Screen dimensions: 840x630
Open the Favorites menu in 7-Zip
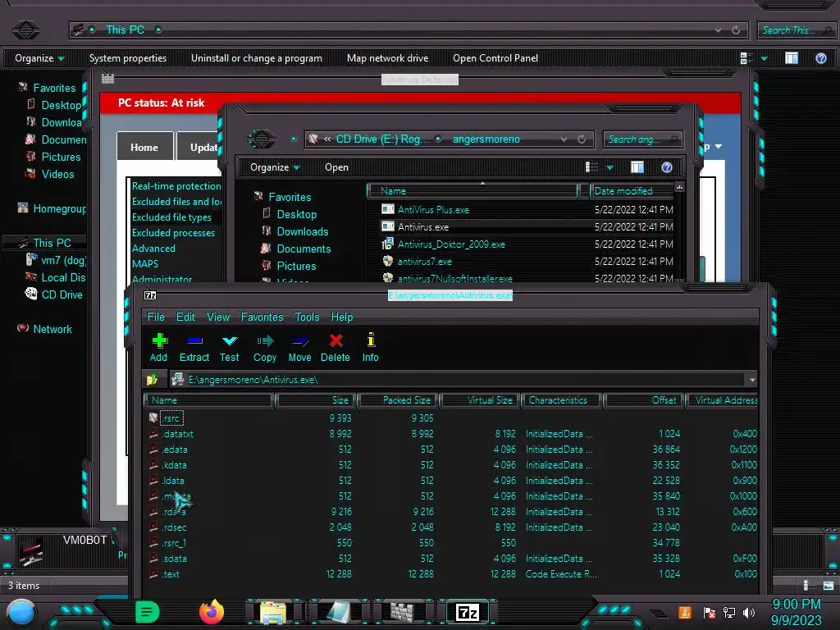262,317
